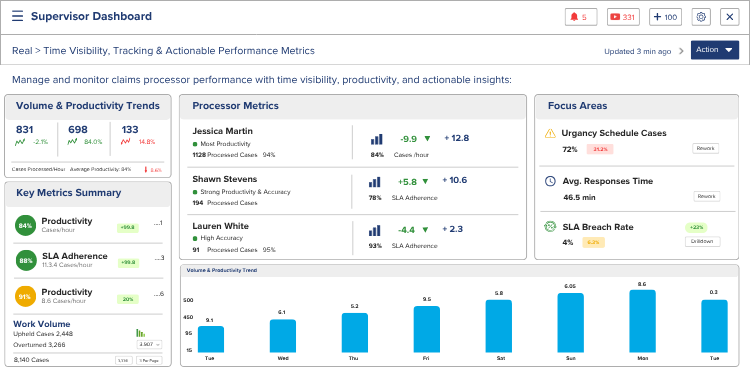The height and width of the screenshot is (370, 750).
Task: Open the 3,507 dropdown in Work Volume
Action: [x=150, y=344]
